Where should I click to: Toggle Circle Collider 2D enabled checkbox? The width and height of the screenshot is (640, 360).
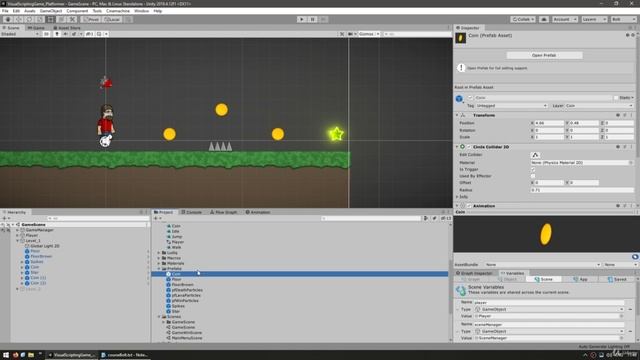469,147
